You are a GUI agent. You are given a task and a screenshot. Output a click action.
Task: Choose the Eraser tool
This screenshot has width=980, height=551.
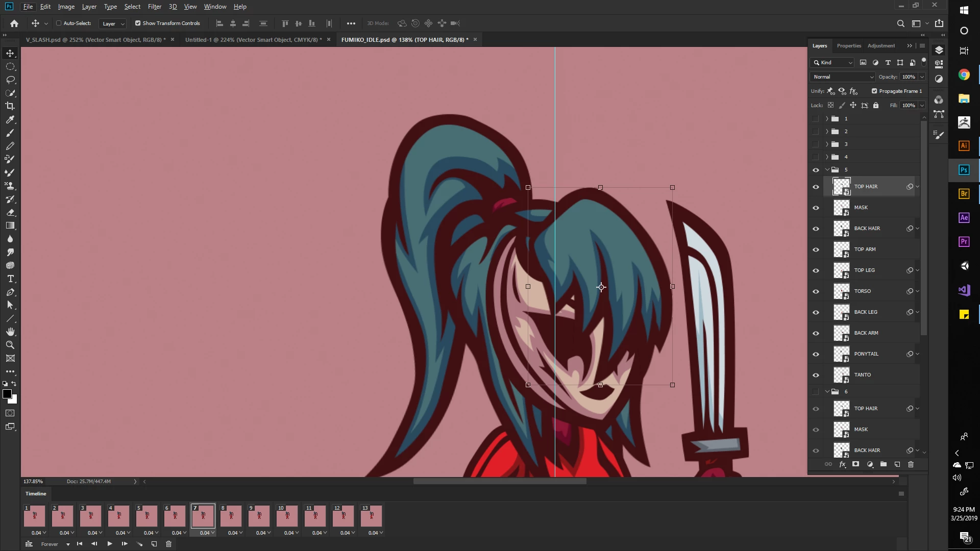(x=10, y=212)
